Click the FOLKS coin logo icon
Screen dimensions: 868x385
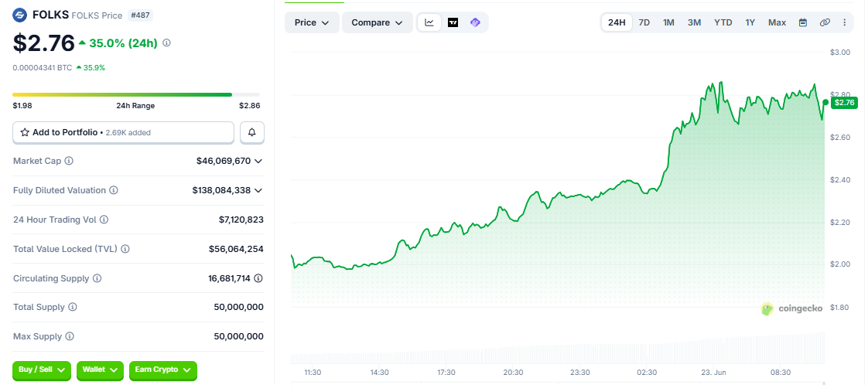click(x=19, y=15)
